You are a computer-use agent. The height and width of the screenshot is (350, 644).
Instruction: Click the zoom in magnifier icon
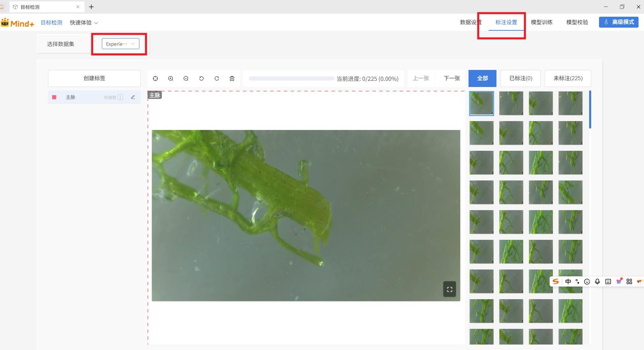click(x=171, y=78)
